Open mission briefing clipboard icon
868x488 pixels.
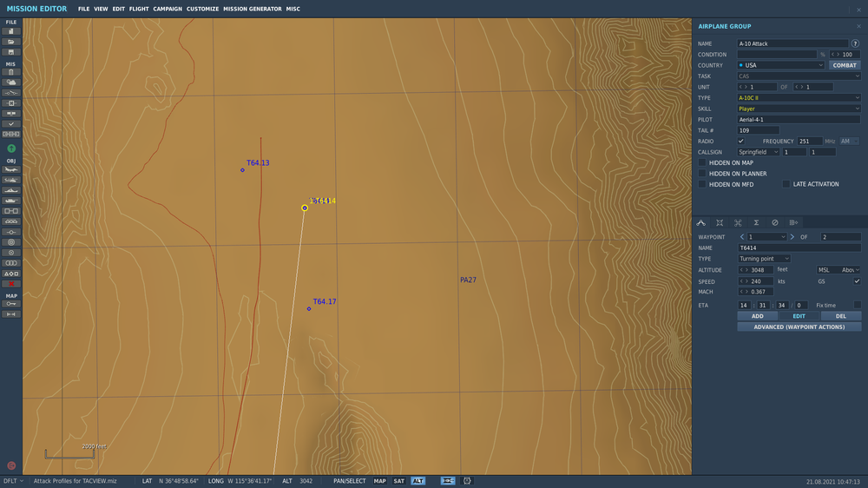[x=10, y=72]
